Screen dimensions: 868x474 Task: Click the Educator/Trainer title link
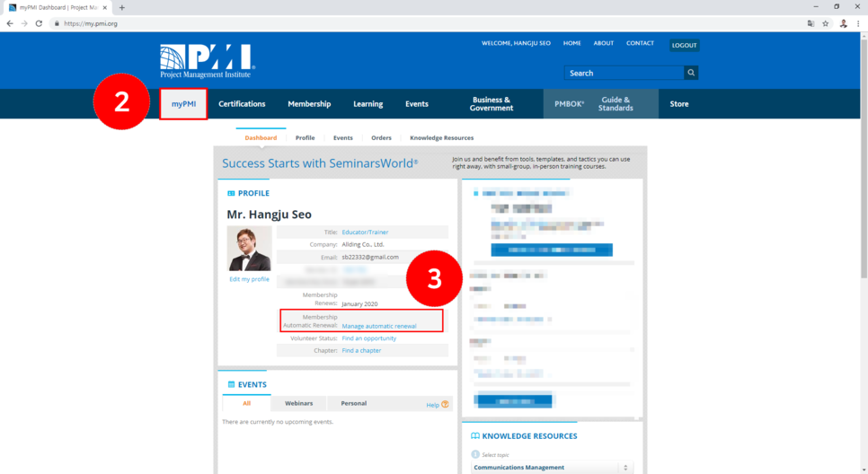[365, 233]
